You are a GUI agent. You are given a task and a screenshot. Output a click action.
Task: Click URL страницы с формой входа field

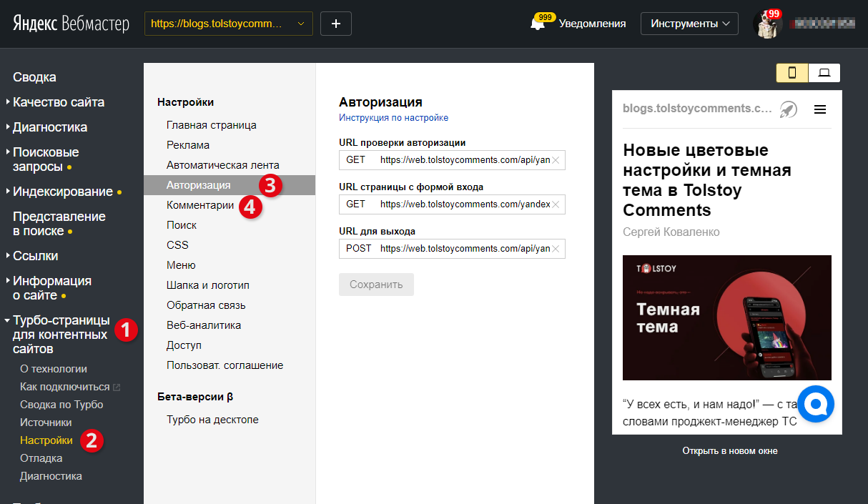pos(452,204)
